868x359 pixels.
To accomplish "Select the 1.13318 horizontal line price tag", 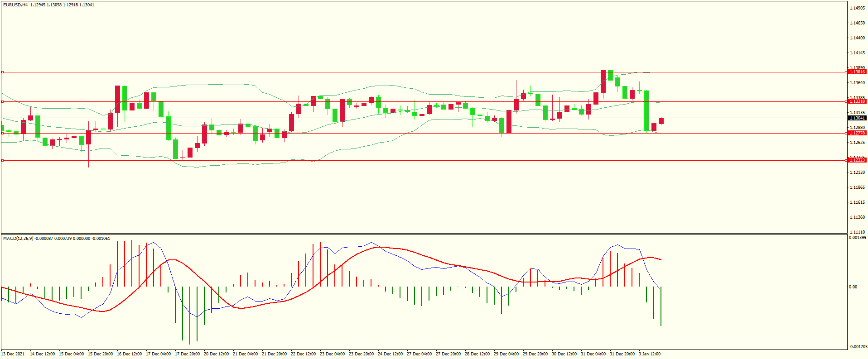I will [857, 101].
